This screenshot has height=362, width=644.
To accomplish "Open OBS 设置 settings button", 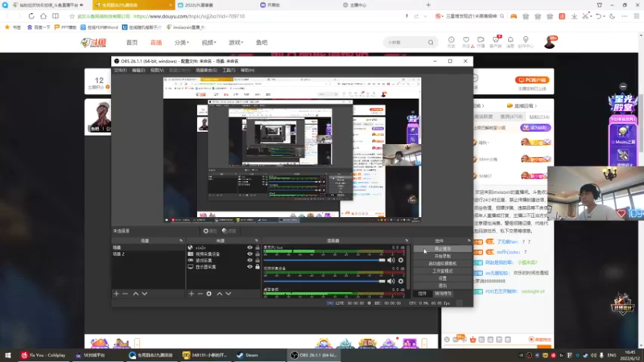I will point(442,278).
